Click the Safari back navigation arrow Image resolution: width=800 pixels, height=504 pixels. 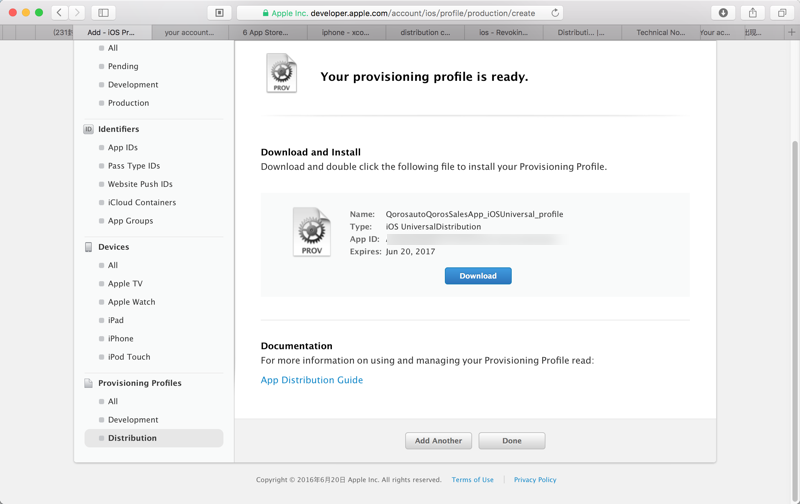pos(60,13)
